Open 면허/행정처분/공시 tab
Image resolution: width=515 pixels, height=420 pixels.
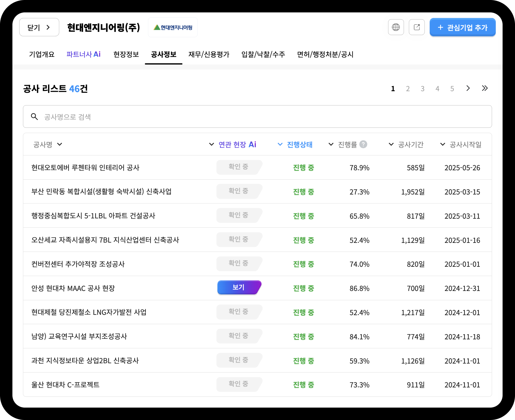click(325, 54)
